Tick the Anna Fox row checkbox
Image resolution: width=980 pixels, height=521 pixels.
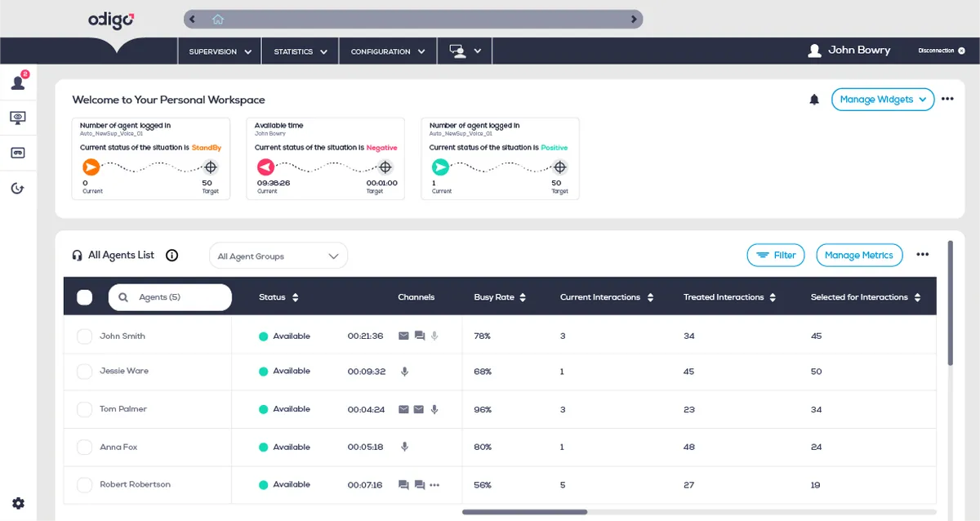(x=84, y=448)
